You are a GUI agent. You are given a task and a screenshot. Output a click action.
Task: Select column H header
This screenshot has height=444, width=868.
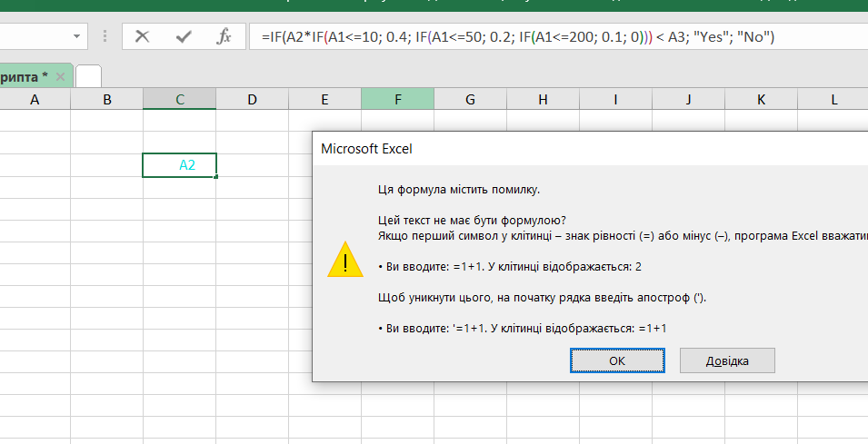(543, 100)
